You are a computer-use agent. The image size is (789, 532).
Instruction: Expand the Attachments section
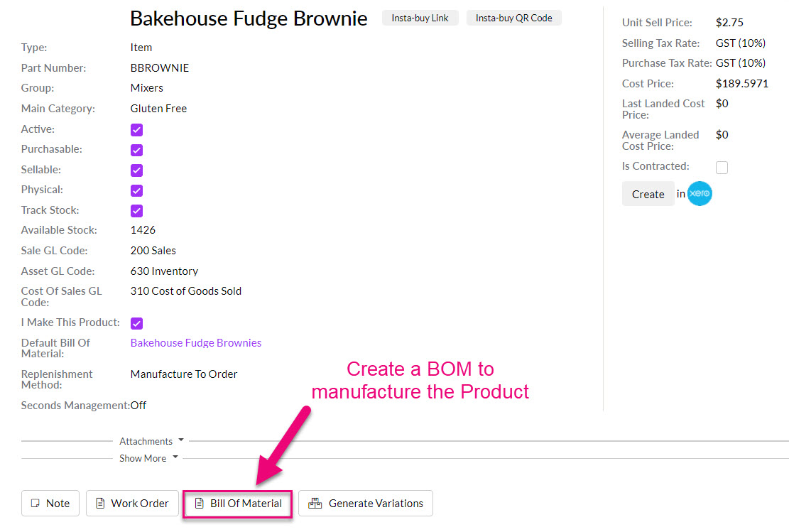pyautogui.click(x=151, y=441)
